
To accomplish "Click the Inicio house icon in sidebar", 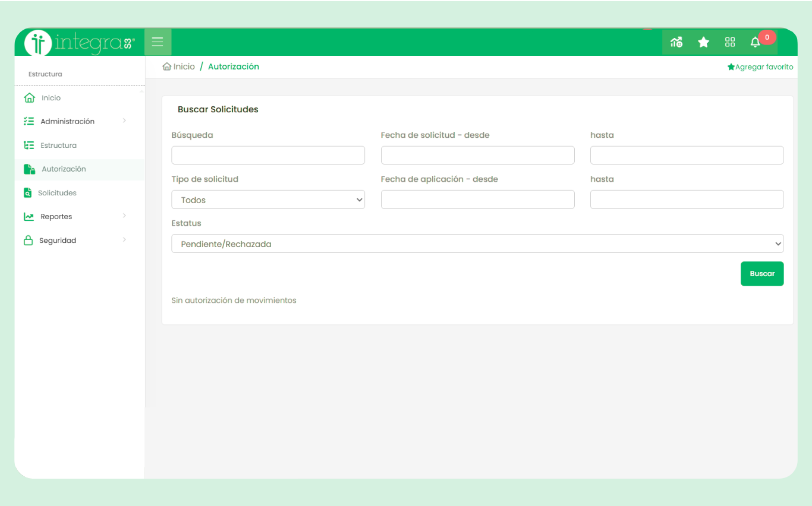I will [x=29, y=98].
